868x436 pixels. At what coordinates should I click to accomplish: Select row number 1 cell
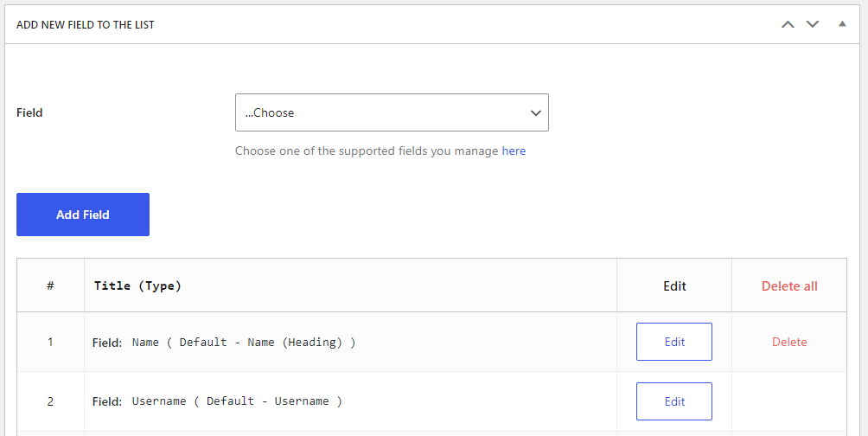[50, 342]
